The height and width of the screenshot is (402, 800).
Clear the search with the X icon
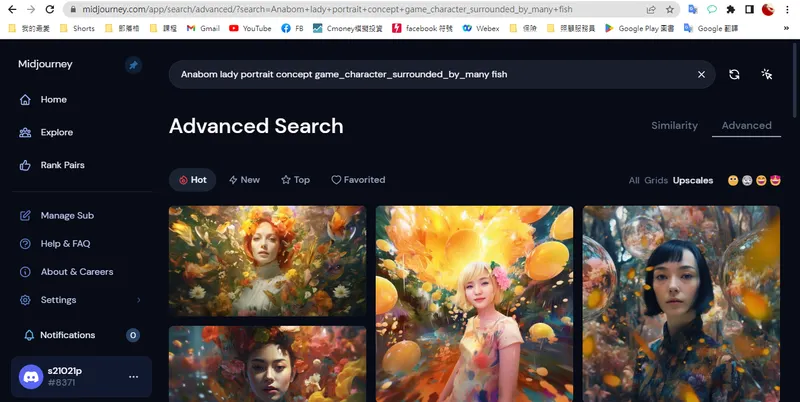click(x=702, y=74)
